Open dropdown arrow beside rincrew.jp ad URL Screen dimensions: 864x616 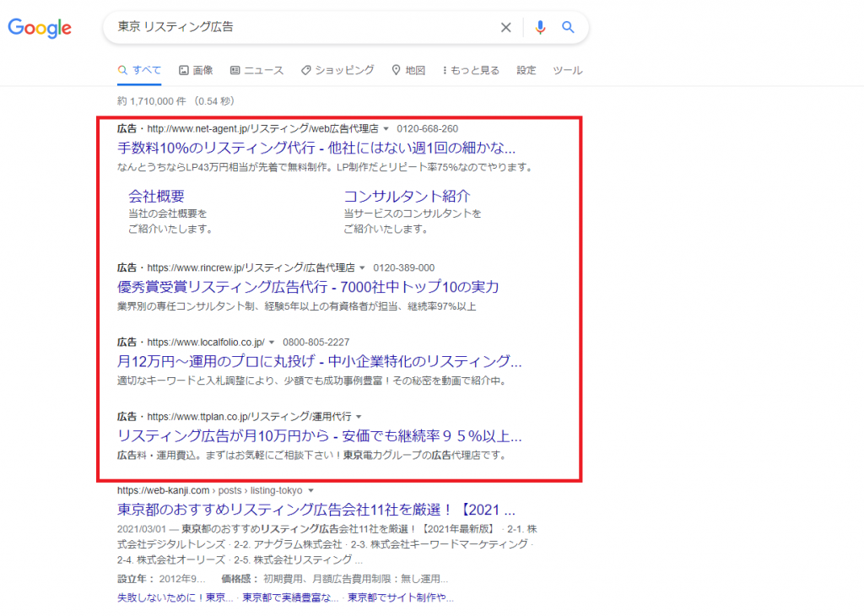[x=362, y=267]
